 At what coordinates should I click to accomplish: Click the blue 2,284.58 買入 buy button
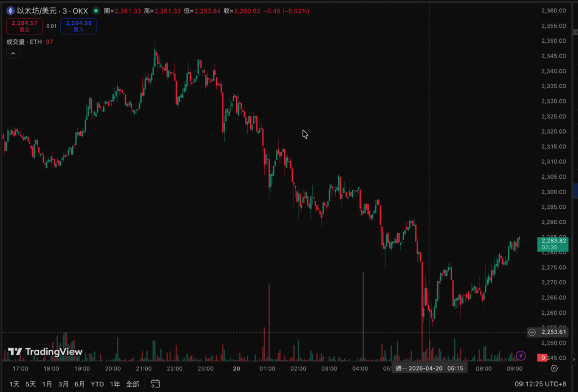[x=78, y=26]
